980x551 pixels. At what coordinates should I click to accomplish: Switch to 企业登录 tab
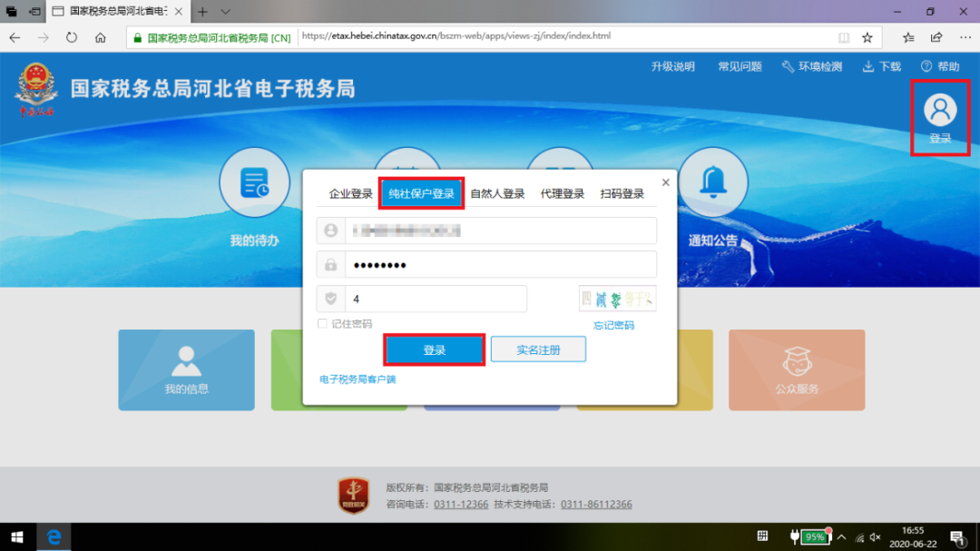[x=350, y=194]
